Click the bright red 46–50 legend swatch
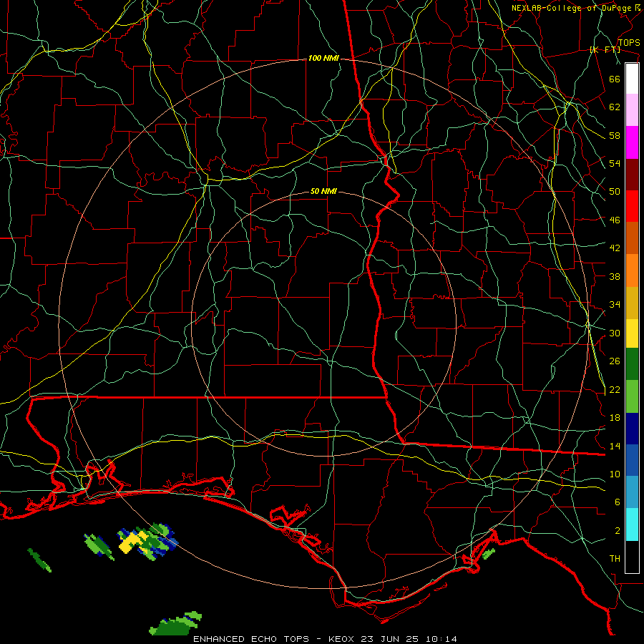644x644 pixels. coord(632,206)
